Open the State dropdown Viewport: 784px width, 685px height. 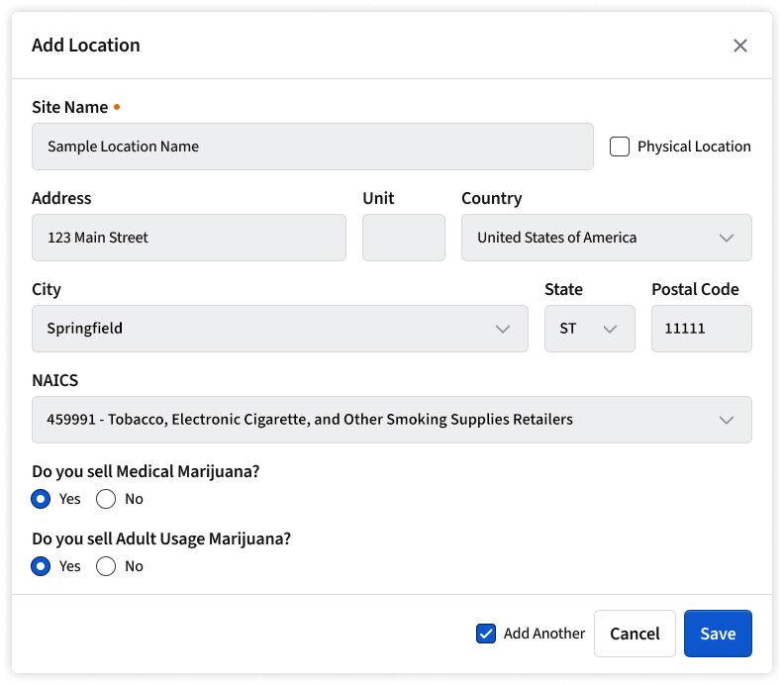point(590,329)
